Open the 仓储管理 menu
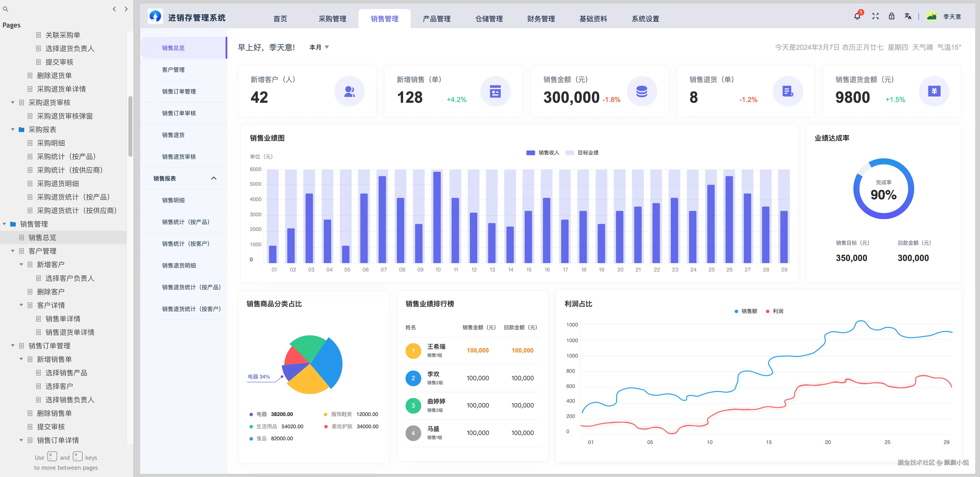Viewport: 980px width, 477px height. point(489,18)
